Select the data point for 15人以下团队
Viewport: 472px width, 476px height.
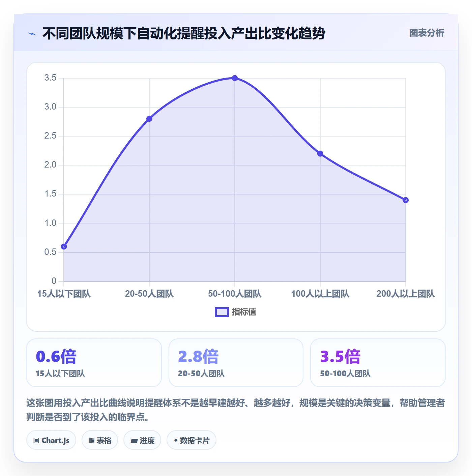(x=64, y=247)
